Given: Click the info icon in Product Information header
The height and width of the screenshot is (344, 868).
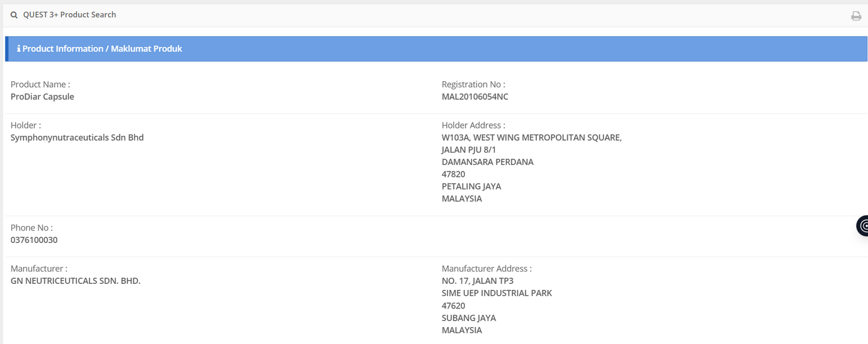Looking at the screenshot, I should (19, 49).
